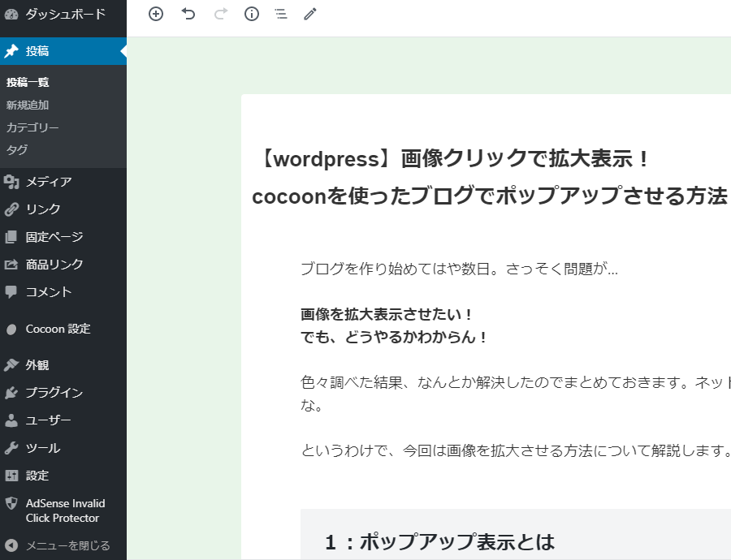Open content structure info icon
731x560 pixels.
pos(252,14)
